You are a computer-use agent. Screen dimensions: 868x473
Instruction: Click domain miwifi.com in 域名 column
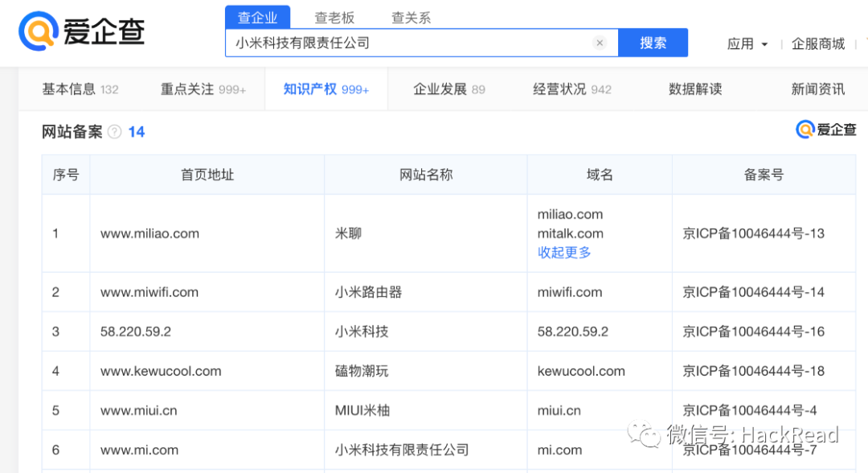pyautogui.click(x=570, y=292)
